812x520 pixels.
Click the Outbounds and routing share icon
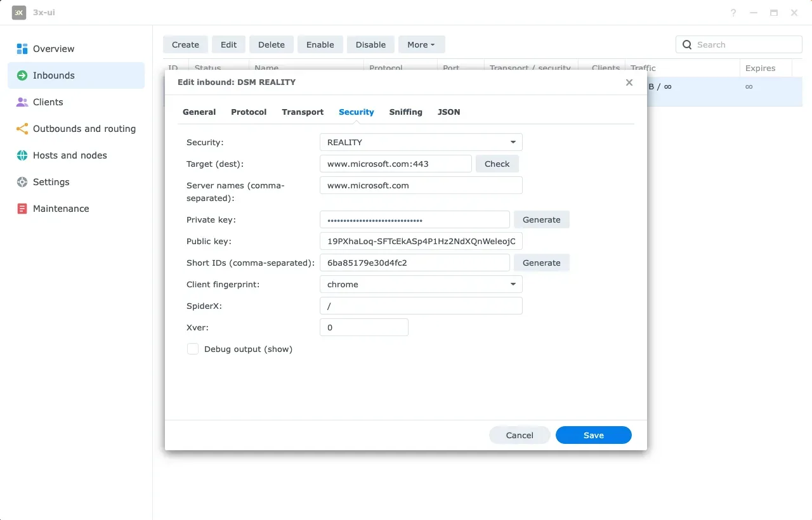(22, 129)
